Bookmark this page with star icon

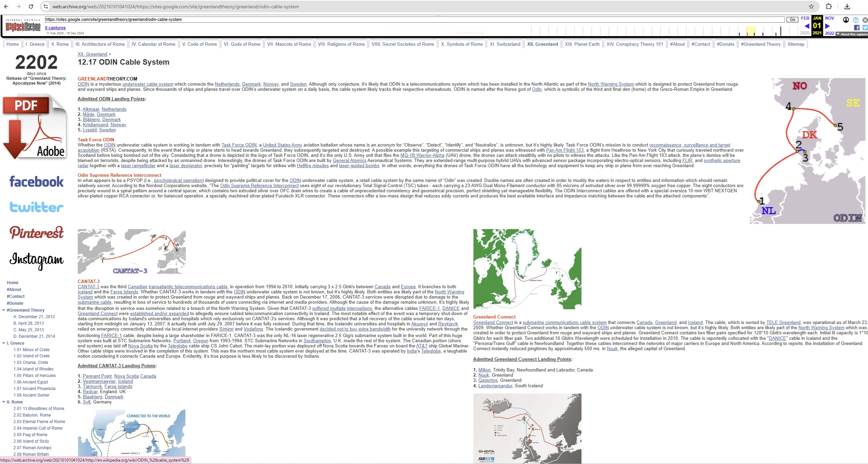coord(811,7)
